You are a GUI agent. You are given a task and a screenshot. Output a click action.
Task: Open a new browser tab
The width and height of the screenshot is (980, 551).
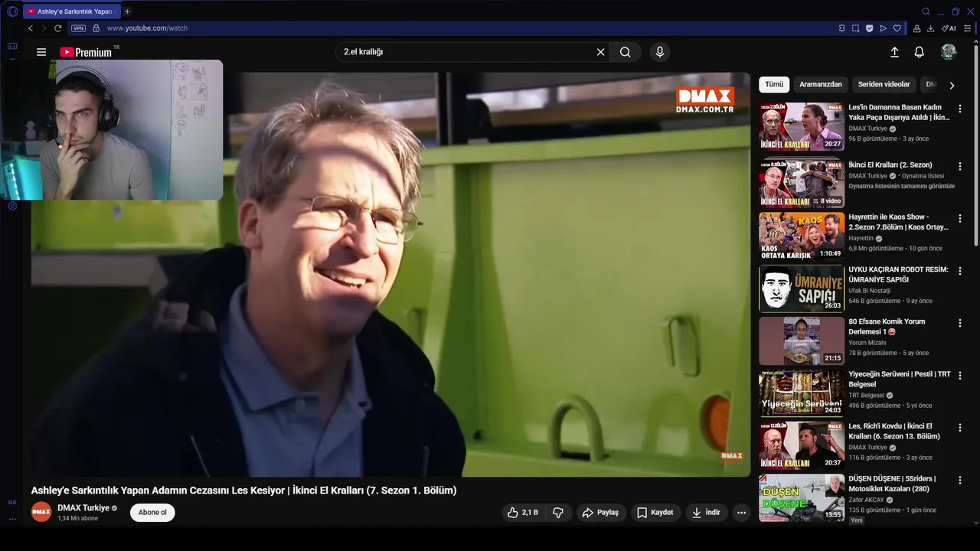click(x=127, y=11)
